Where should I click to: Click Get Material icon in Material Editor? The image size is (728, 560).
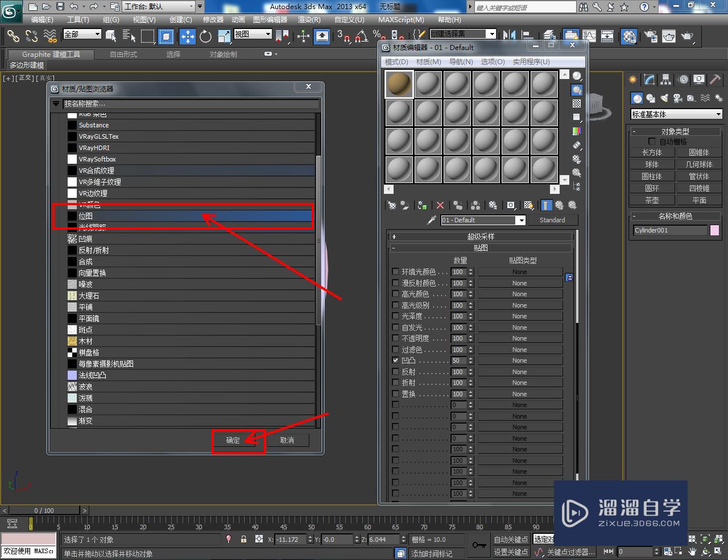pyautogui.click(x=391, y=205)
